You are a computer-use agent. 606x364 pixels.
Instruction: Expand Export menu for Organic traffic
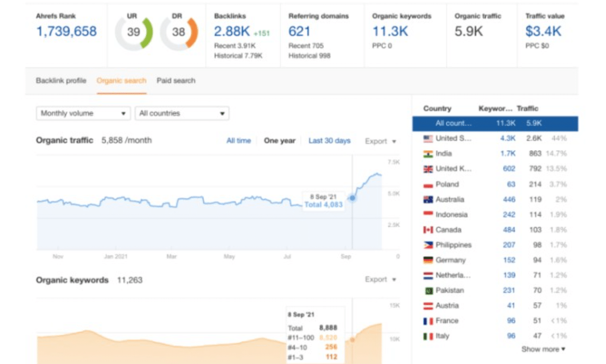(x=380, y=141)
